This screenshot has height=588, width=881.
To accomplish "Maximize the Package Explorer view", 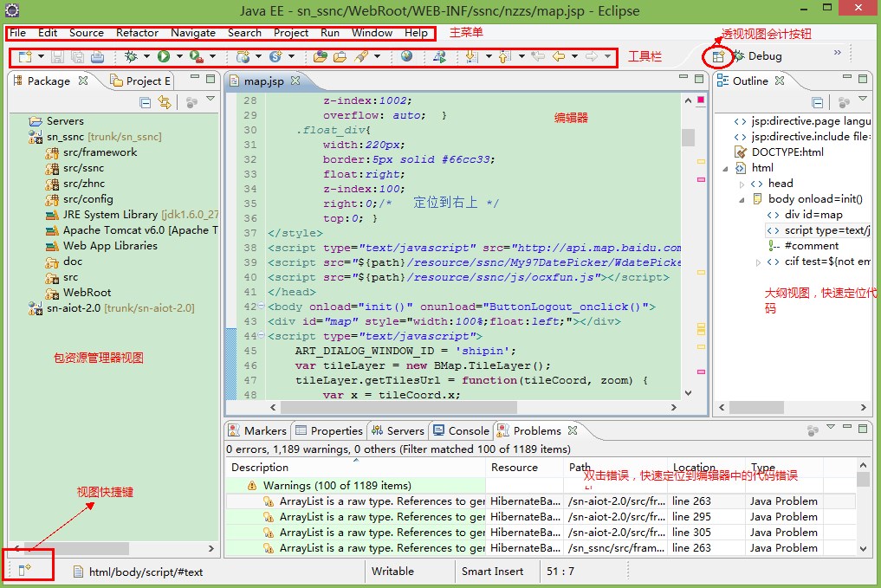I will 211,79.
